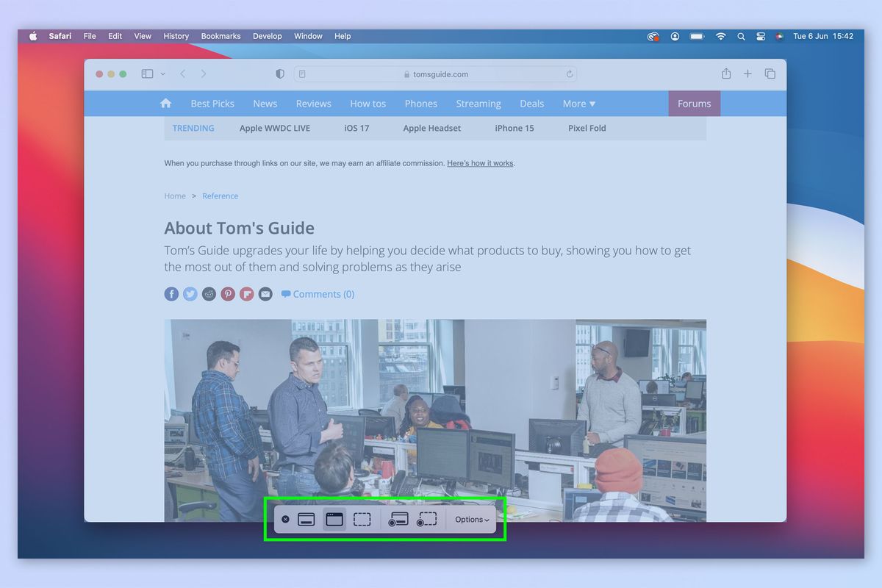Open the Comments (0) link
882x588 pixels.
pyautogui.click(x=323, y=293)
